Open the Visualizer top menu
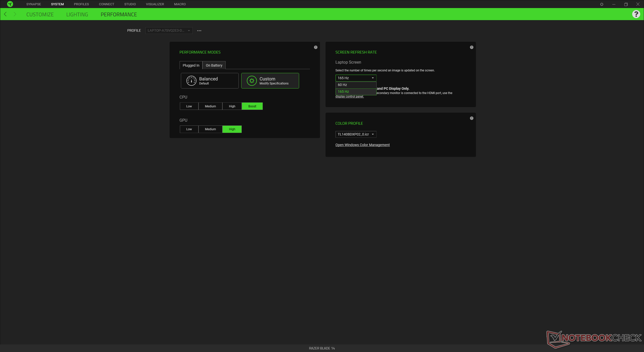644x352 pixels. pyautogui.click(x=155, y=4)
